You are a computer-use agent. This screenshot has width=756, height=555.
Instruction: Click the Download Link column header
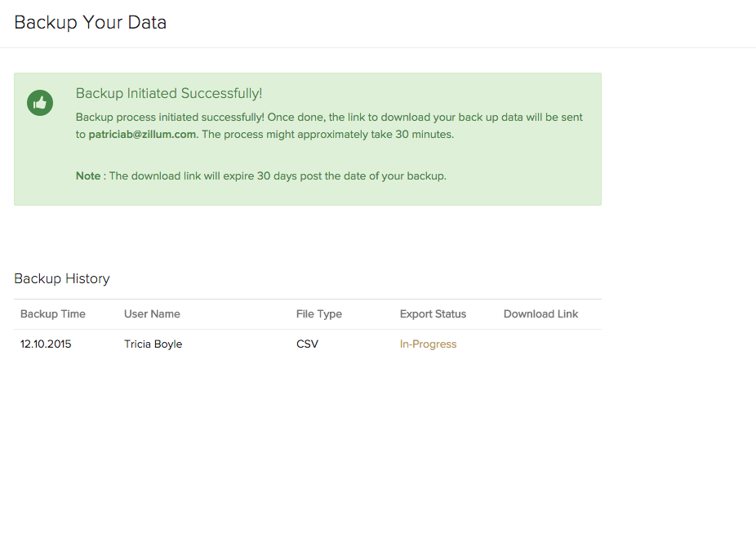tap(540, 314)
